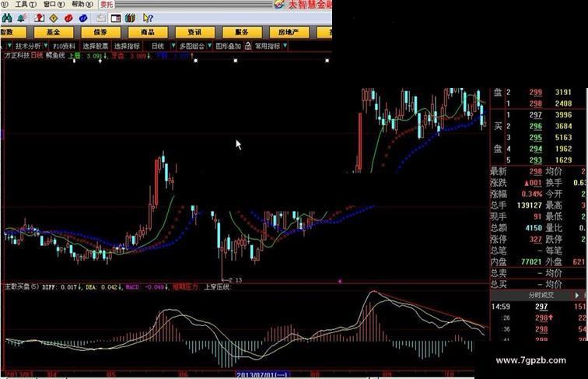This screenshot has height=379, width=588.
Task: Click the 选择指标 button
Action: coord(127,46)
